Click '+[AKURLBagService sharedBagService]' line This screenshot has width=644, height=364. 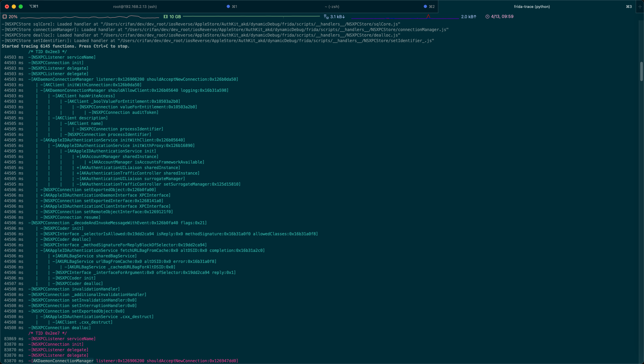(x=95, y=256)
